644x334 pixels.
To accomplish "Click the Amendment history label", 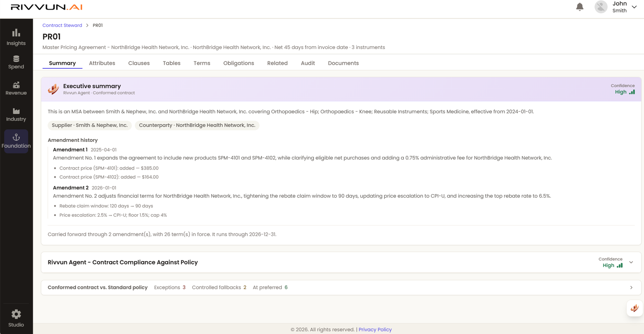I will tap(73, 140).
